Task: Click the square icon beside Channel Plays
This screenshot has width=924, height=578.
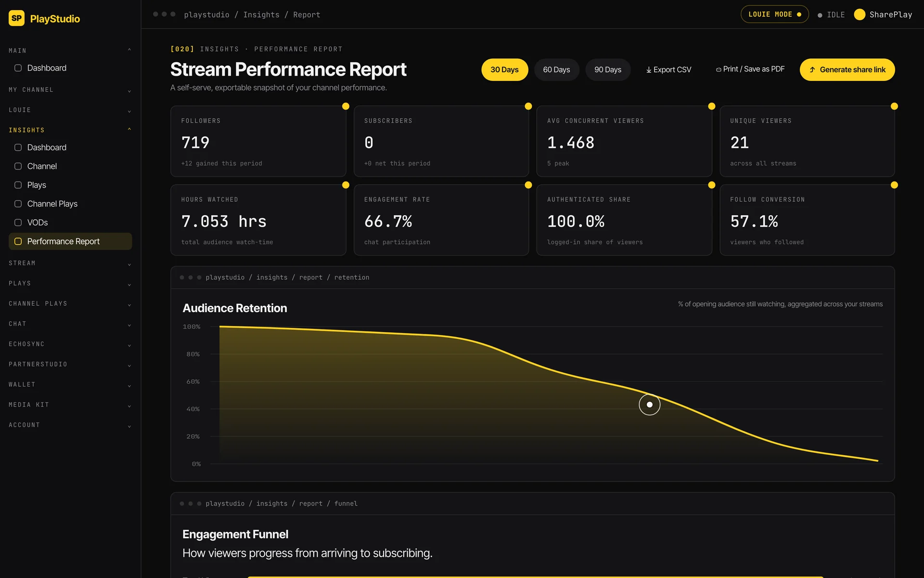Action: pos(18,204)
